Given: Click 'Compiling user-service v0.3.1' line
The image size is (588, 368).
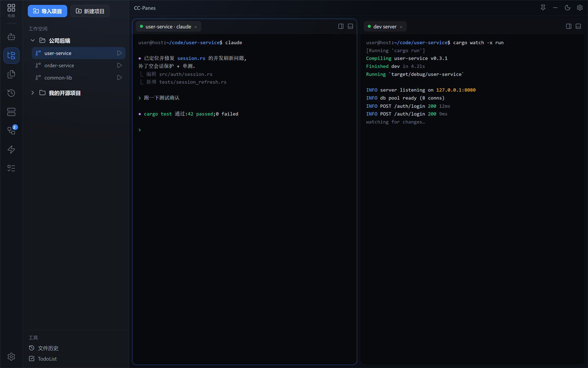Looking at the screenshot, I should click(407, 58).
